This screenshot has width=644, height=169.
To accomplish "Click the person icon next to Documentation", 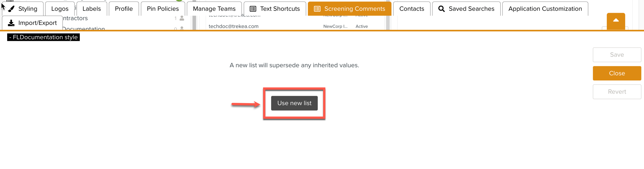I will [x=182, y=28].
